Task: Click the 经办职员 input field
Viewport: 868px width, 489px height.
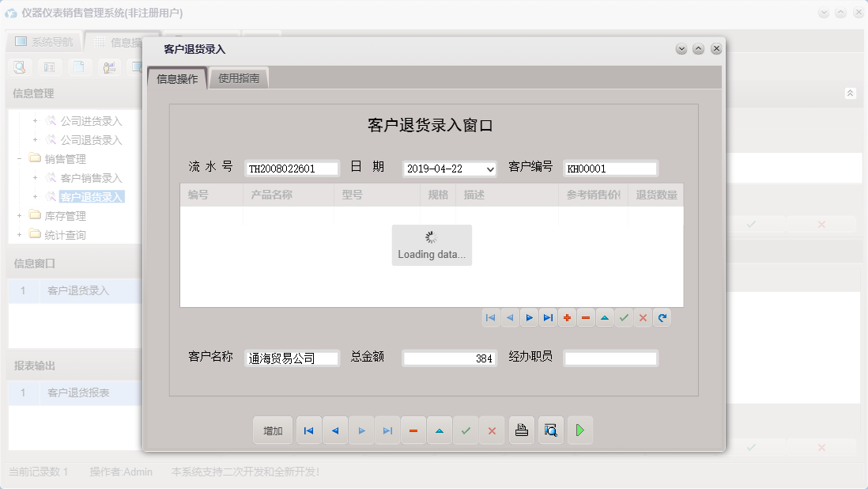Action: 610,358
